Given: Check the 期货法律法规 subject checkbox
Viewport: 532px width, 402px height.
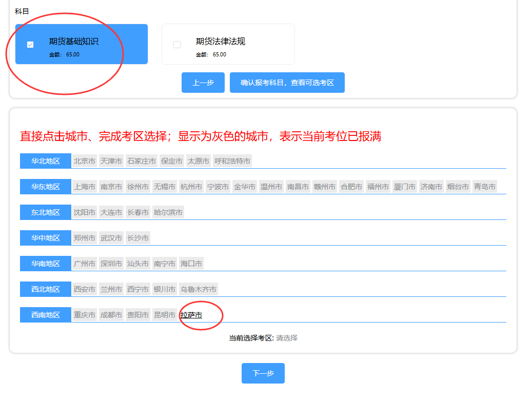Looking at the screenshot, I should coord(177,45).
